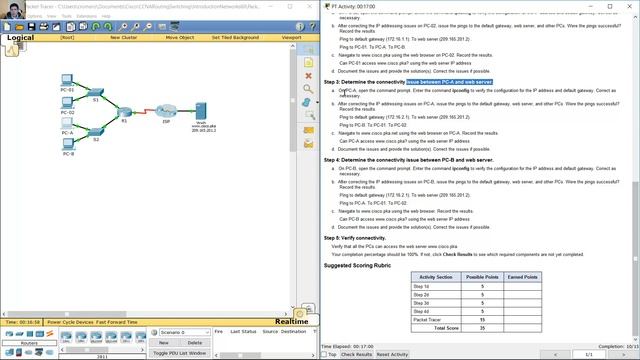Image resolution: width=640 pixels, height=360 pixels.
Task: Click the New file icon in toolbar
Action: coord(7,27)
